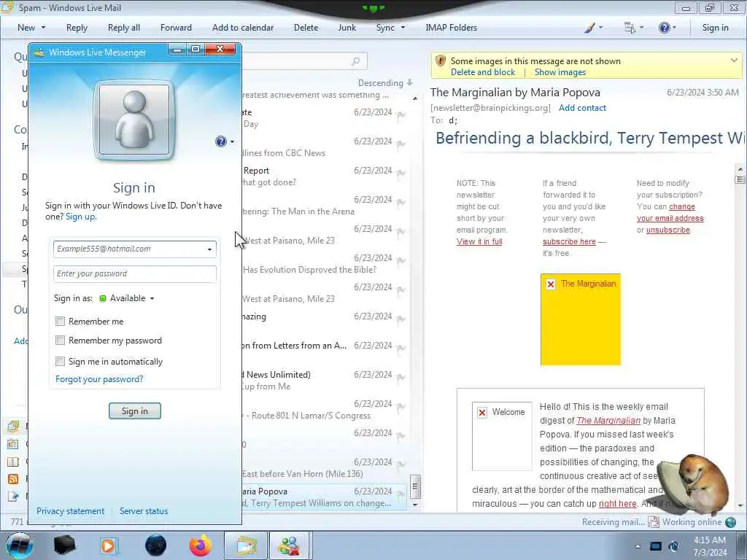747x560 pixels.
Task: Open IMAP Folders
Action: tap(451, 28)
